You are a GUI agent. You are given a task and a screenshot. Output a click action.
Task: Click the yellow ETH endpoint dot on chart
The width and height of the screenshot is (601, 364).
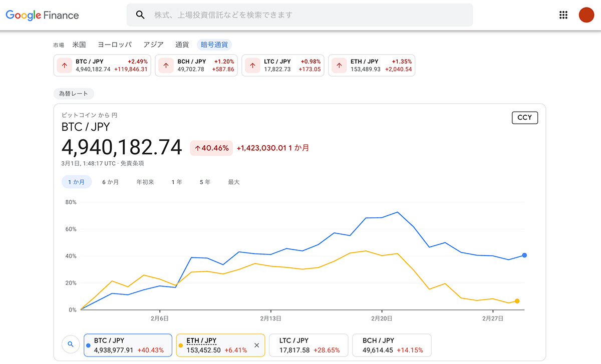coord(517,301)
